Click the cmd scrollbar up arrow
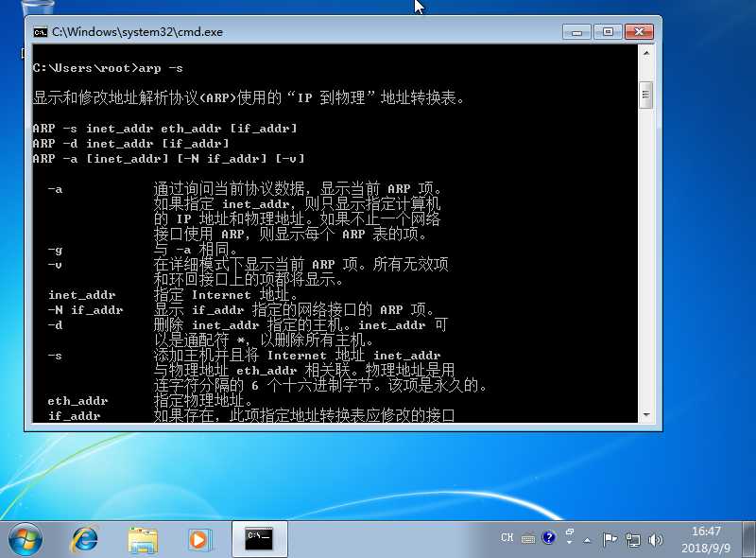This screenshot has width=756, height=558. 646,52
